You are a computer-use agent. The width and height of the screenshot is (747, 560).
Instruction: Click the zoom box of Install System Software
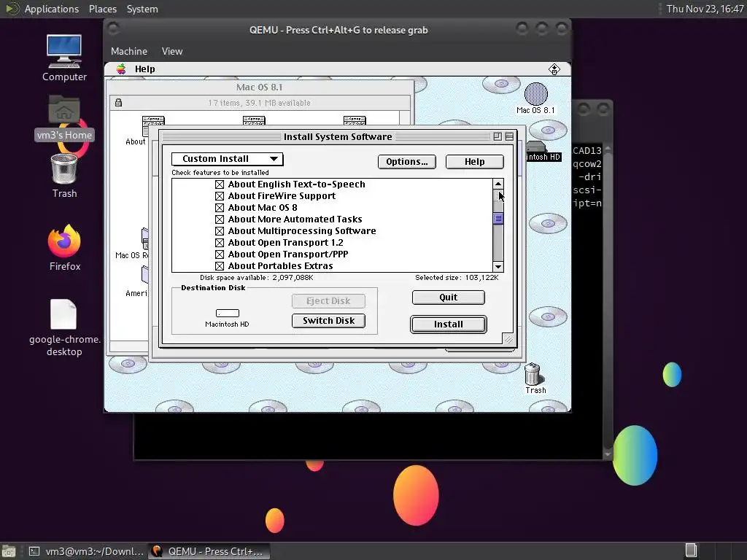pos(498,136)
